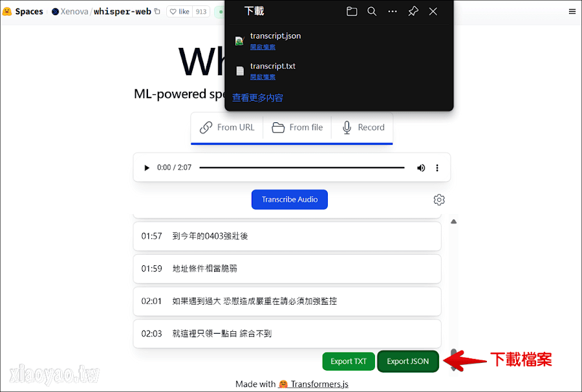Open downloads folder icon in download panel
The image size is (582, 392).
352,12
